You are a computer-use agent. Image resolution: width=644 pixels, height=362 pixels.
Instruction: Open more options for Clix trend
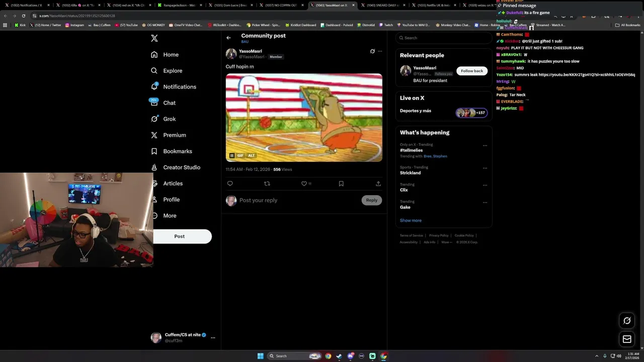pyautogui.click(x=485, y=185)
